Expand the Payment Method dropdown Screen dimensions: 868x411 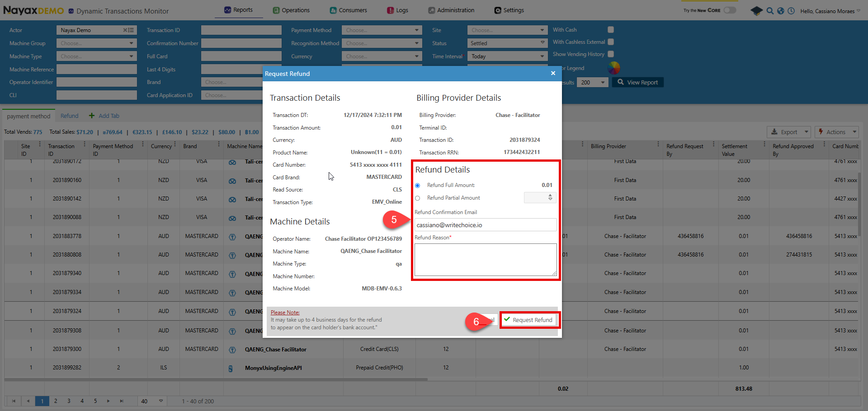coord(382,30)
